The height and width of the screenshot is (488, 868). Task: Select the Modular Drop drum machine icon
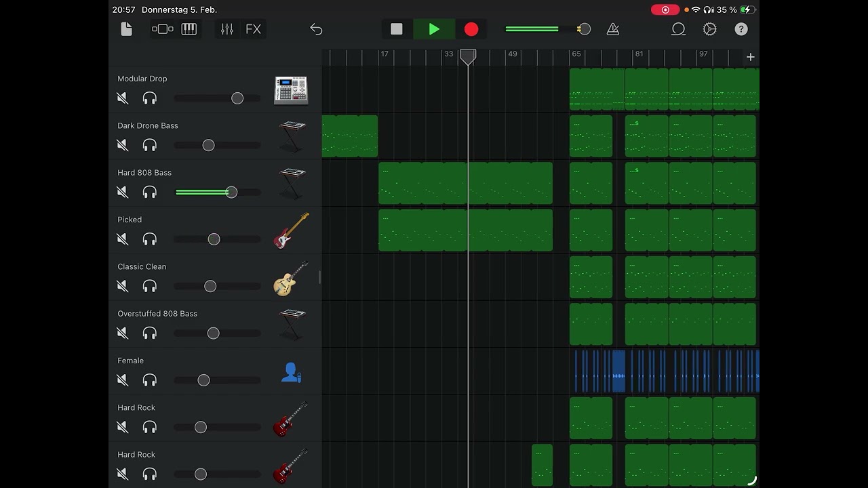click(291, 90)
